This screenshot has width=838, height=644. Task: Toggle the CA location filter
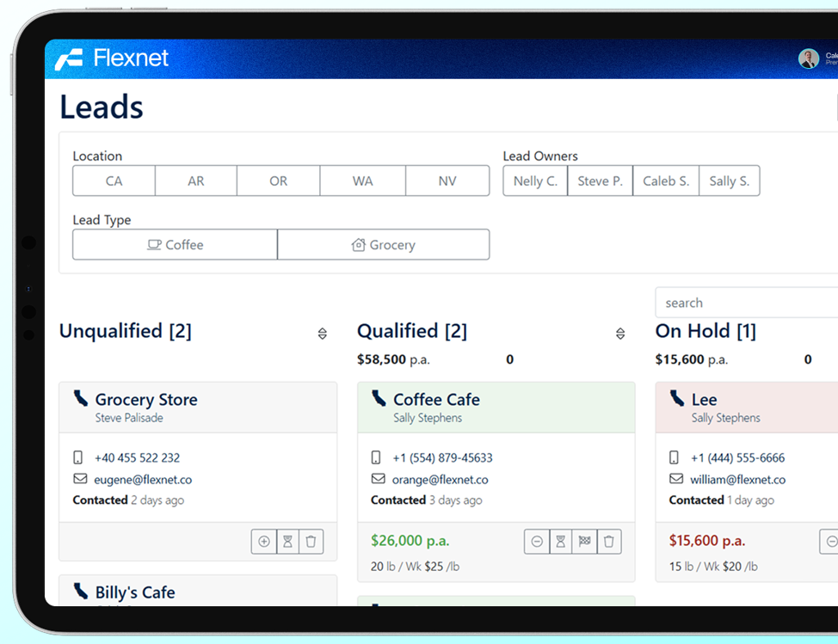tap(114, 181)
